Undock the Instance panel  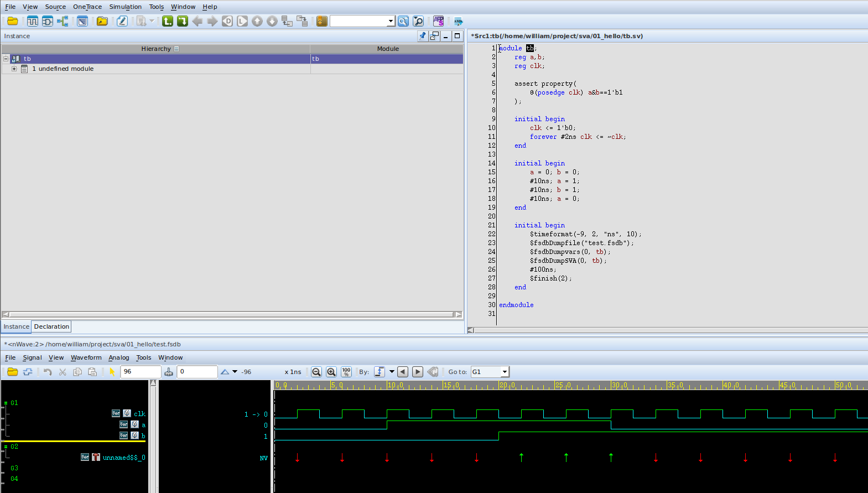pos(434,36)
